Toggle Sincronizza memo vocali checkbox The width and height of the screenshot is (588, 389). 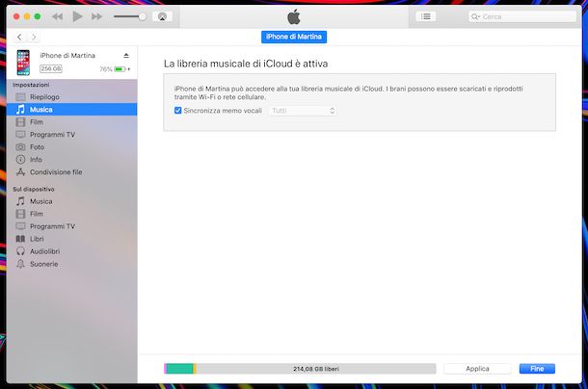click(177, 111)
